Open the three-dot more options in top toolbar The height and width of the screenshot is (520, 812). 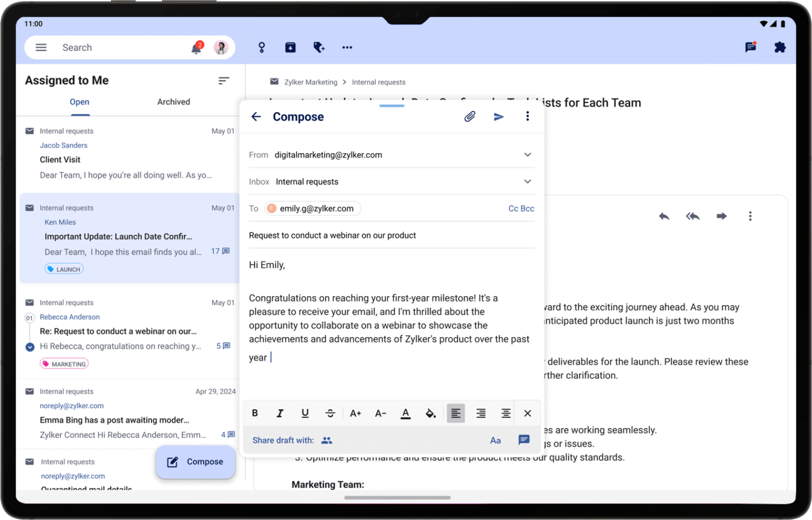pyautogui.click(x=347, y=47)
